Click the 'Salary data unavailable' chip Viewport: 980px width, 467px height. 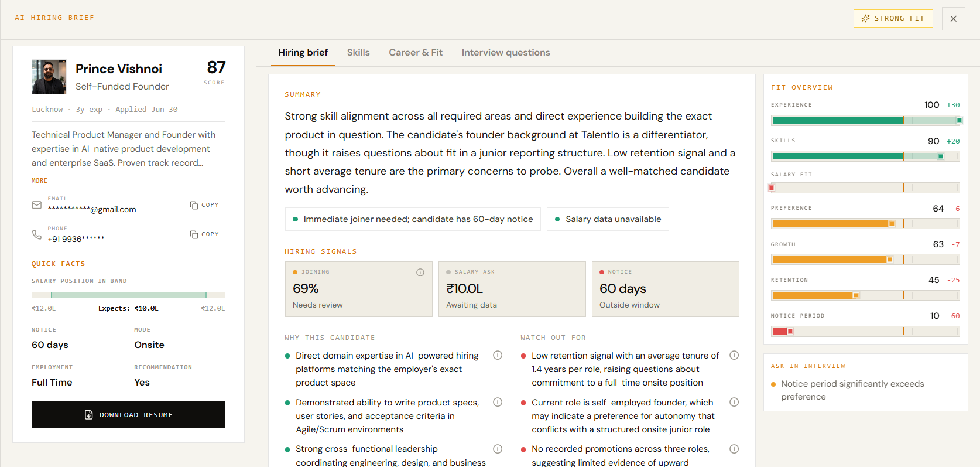pos(608,219)
